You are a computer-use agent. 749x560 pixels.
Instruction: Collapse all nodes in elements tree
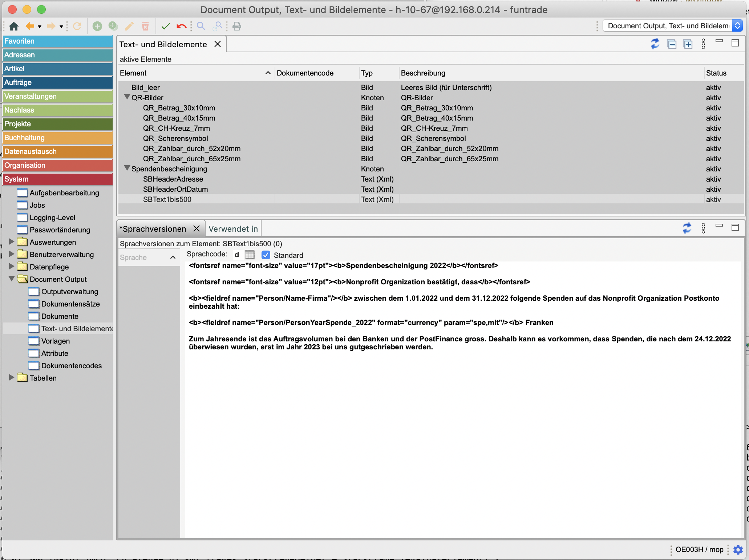(672, 44)
